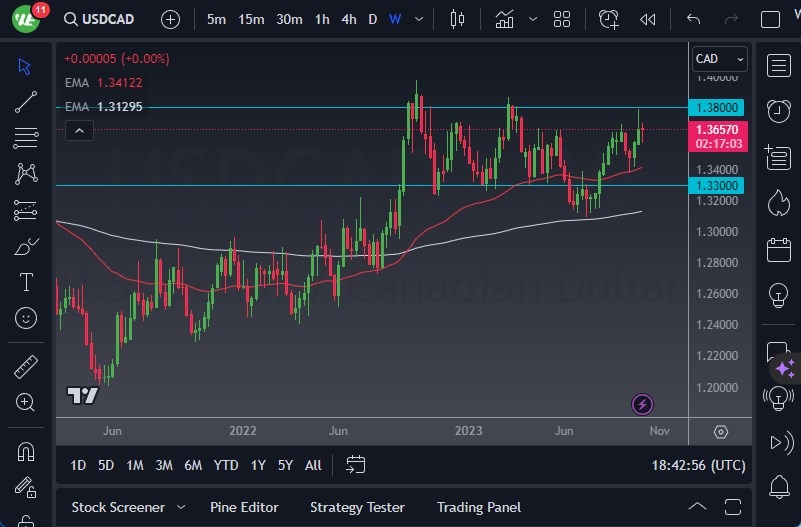Show All date range

313,465
